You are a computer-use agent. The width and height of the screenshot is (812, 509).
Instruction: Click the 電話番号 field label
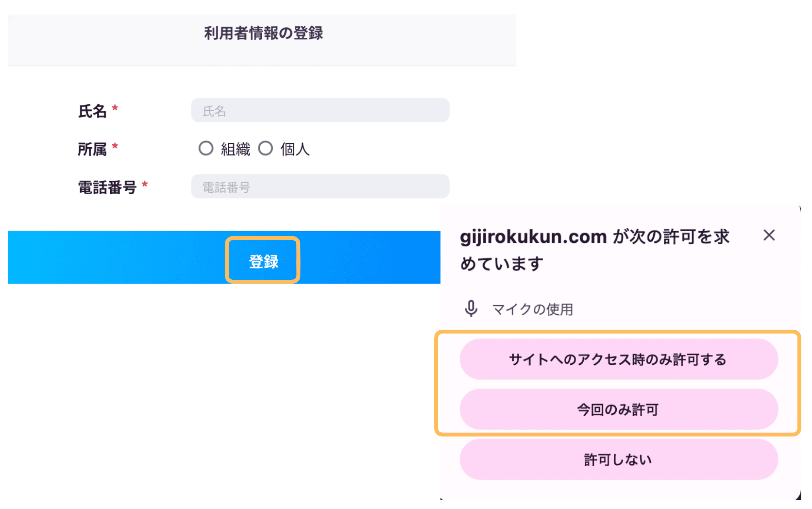[107, 187]
